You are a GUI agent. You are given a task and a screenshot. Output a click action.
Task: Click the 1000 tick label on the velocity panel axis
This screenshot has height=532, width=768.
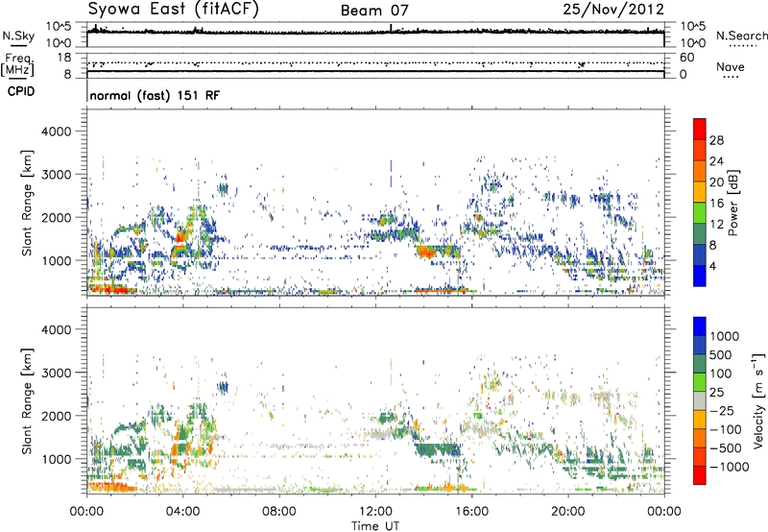pyautogui.click(x=57, y=459)
